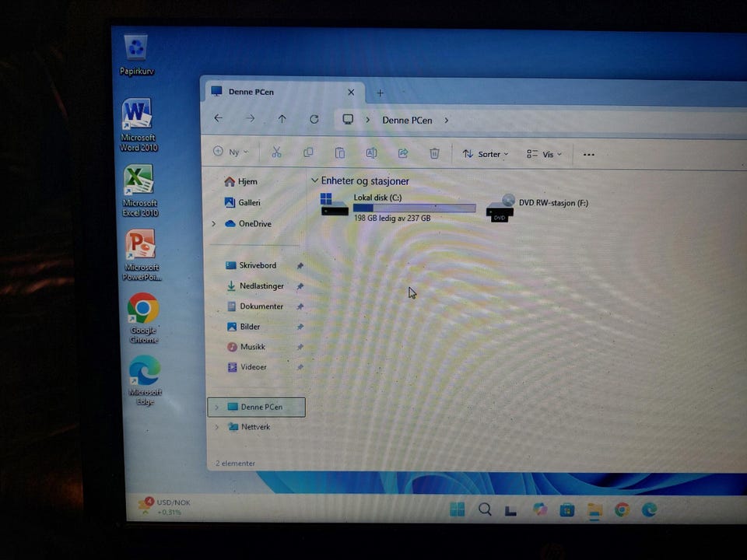This screenshot has height=560, width=747.
Task: Unpin Musikk using its pin icon
Action: pyautogui.click(x=300, y=347)
